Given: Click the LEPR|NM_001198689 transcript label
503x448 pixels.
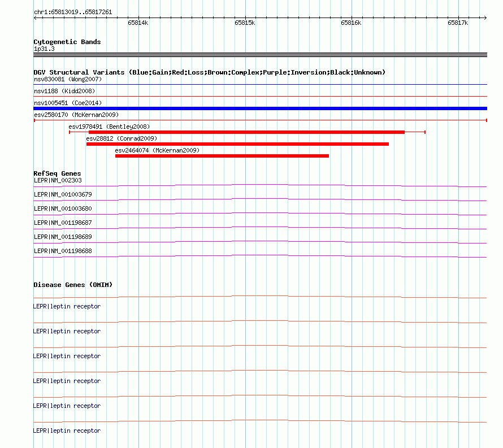Looking at the screenshot, I should (63, 237).
